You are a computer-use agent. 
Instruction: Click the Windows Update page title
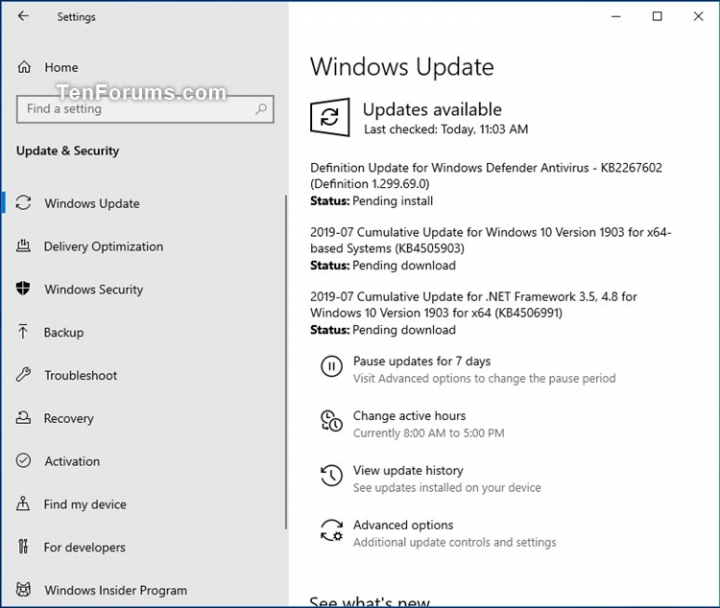(x=402, y=67)
